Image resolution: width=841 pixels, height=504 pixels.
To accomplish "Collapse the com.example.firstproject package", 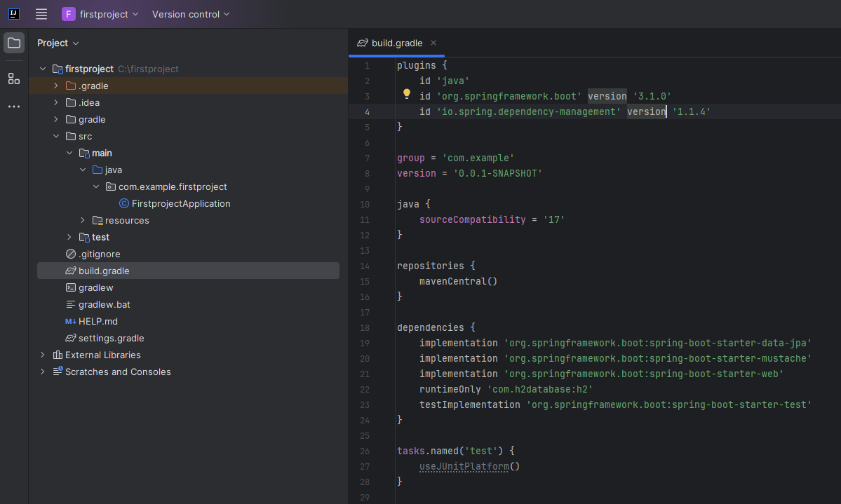I will [96, 186].
